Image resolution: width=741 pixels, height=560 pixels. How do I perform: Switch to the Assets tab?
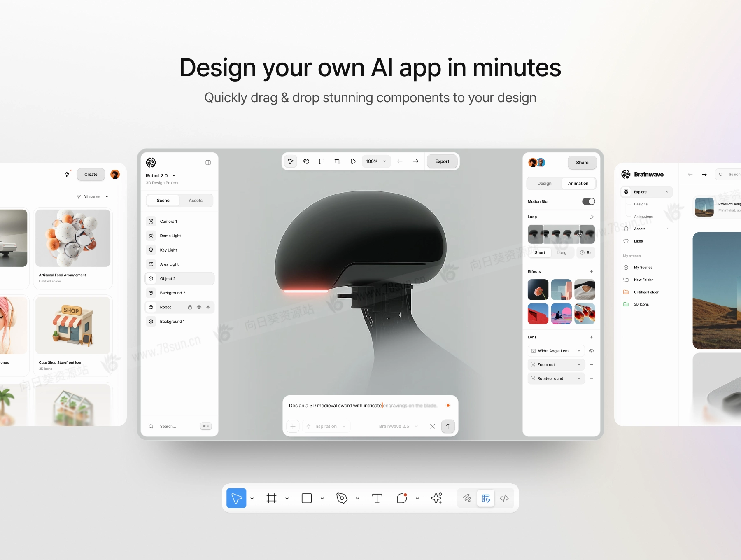click(196, 201)
